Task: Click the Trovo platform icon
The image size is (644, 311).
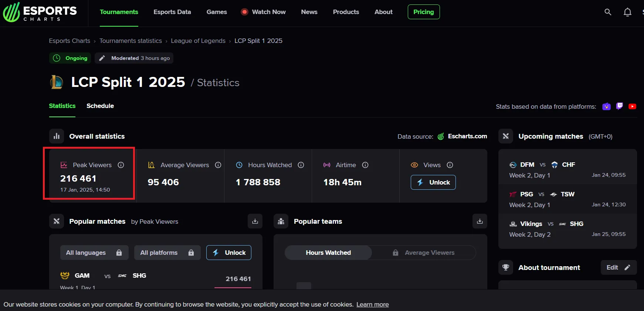Action: coord(606,107)
